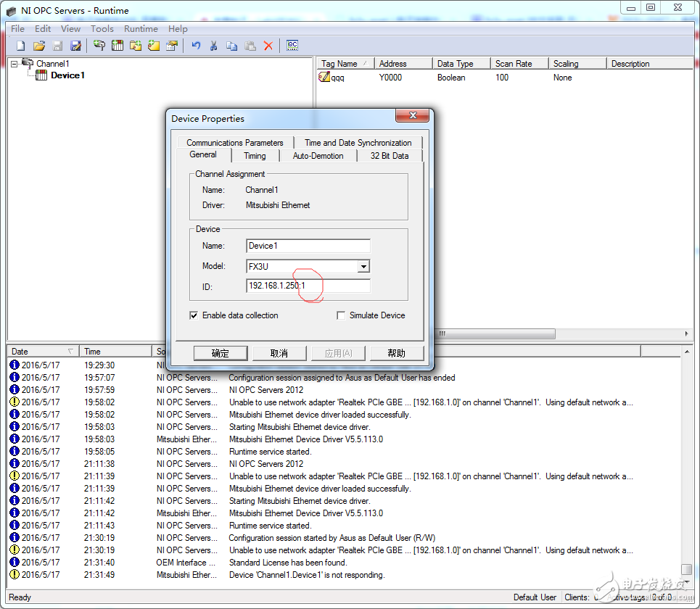Close the Device Properties dialog
This screenshot has width=700, height=609.
click(x=413, y=115)
